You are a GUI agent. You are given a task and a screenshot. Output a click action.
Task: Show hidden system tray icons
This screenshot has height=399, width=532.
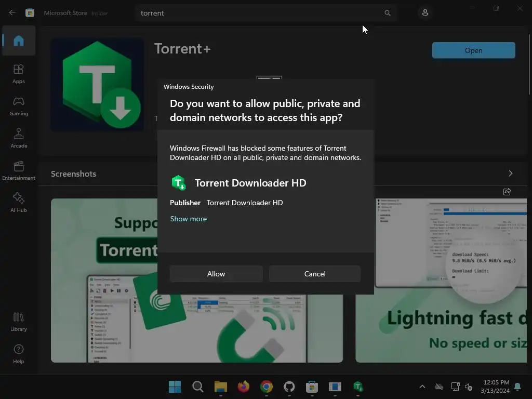pyautogui.click(x=422, y=387)
